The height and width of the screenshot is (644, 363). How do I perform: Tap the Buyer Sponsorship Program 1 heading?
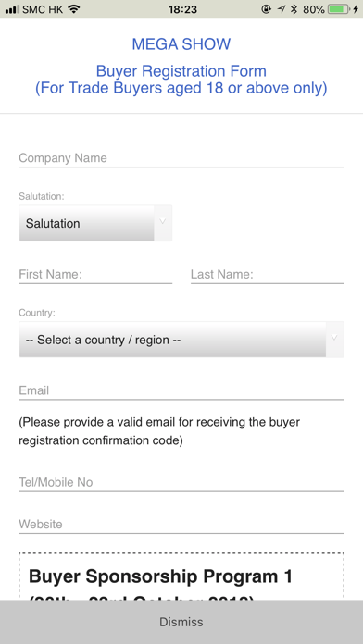pos(161,576)
